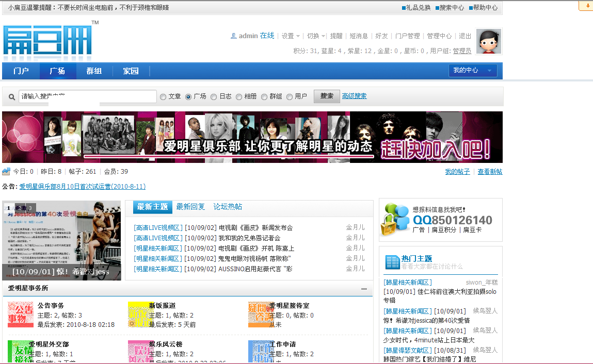Switch to the 最新回复 tab

coord(190,207)
